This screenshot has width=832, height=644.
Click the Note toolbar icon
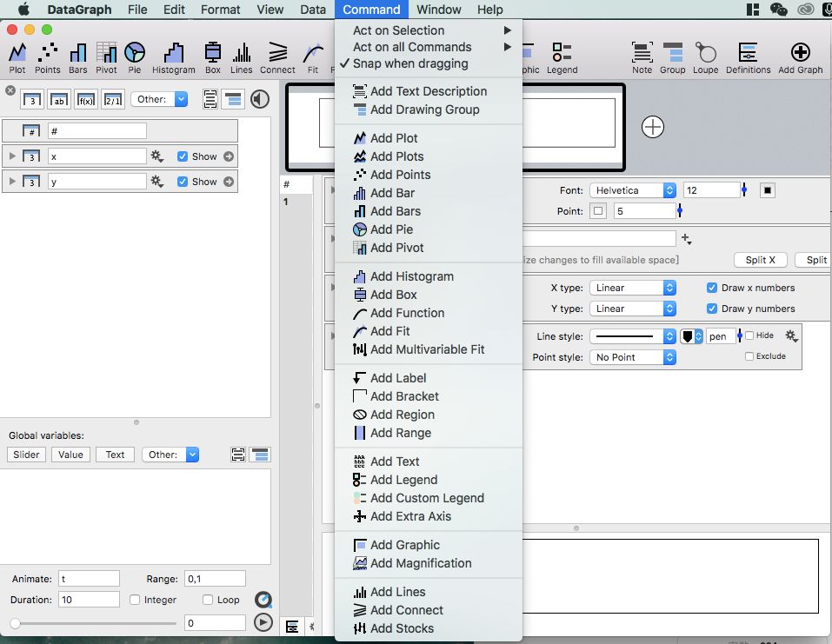click(x=642, y=58)
